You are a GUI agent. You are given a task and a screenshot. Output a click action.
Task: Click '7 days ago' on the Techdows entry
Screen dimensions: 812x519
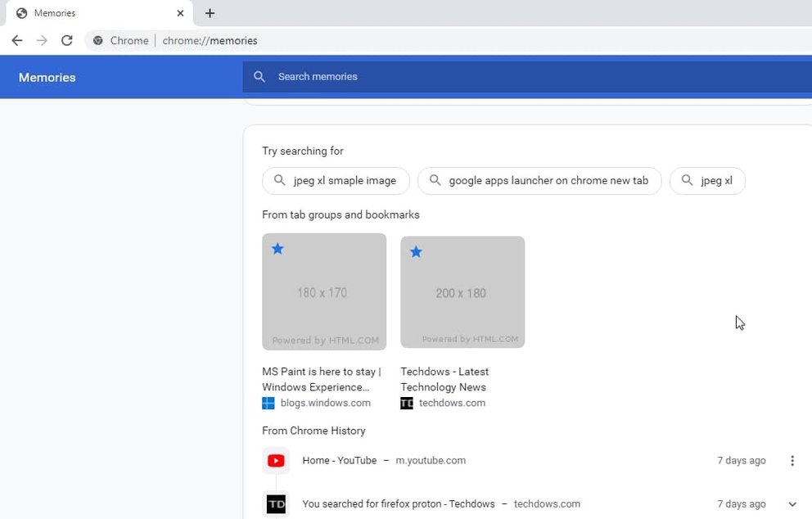click(741, 504)
